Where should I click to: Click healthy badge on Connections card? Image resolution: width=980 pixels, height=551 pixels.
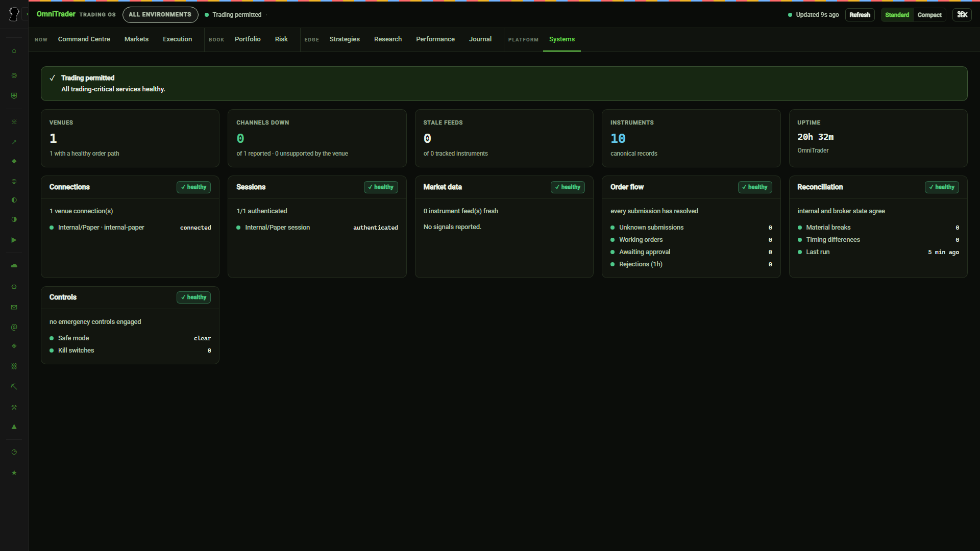193,187
